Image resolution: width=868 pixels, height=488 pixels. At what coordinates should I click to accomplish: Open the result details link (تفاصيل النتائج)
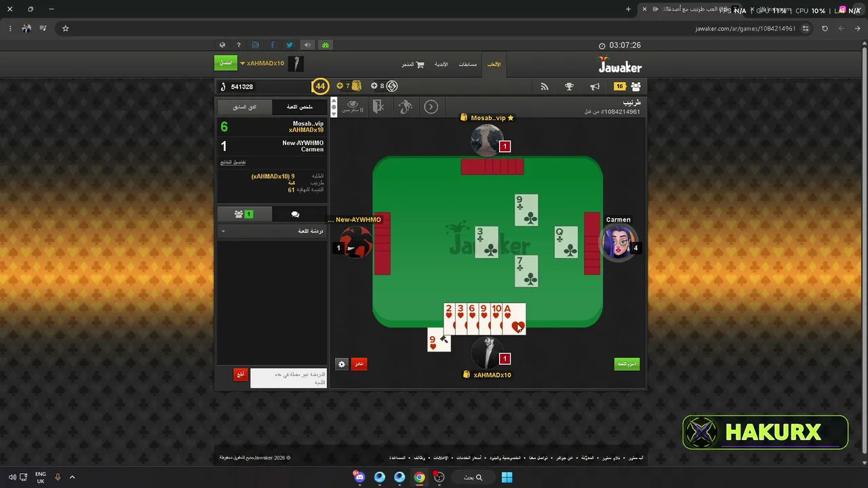(233, 163)
